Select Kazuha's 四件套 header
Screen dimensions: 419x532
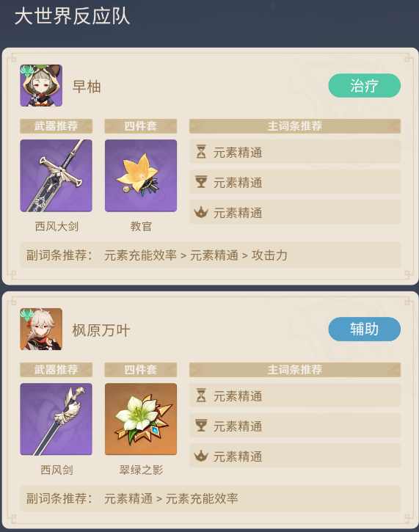tap(141, 370)
